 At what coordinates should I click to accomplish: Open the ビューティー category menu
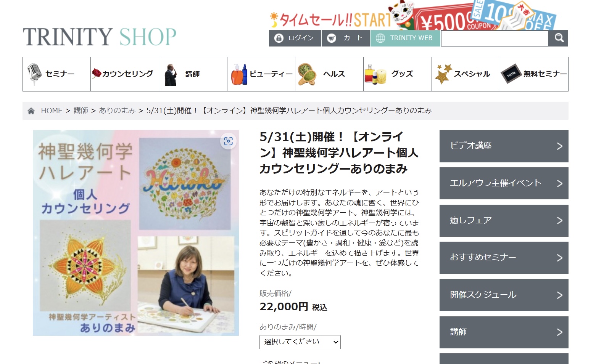point(261,74)
